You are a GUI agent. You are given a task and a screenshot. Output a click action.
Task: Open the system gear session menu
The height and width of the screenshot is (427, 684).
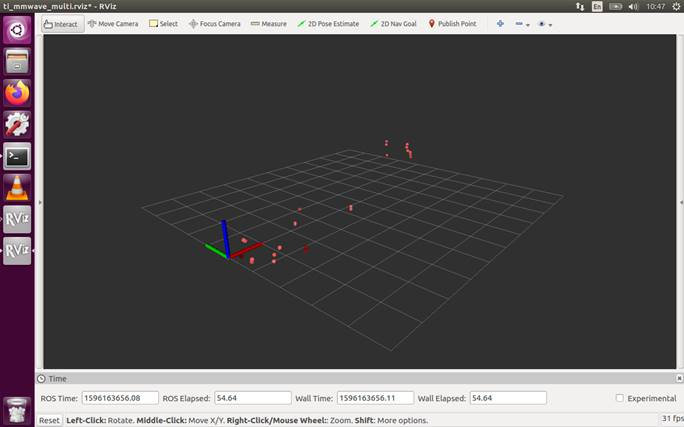(677, 6)
